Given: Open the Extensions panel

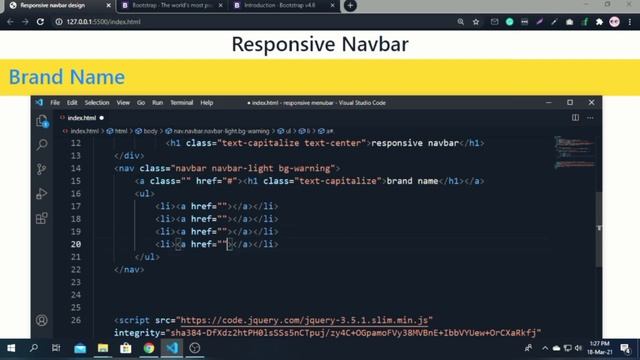Looking at the screenshot, I should (42, 218).
